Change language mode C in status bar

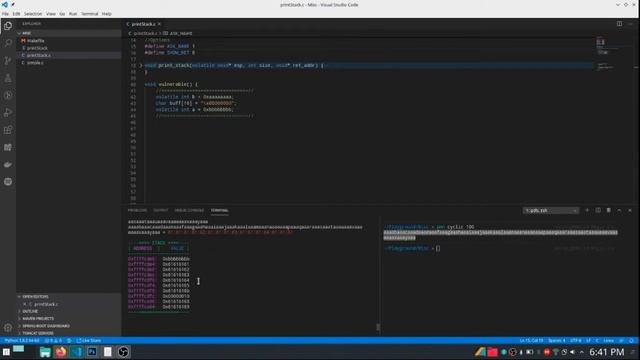[597, 340]
